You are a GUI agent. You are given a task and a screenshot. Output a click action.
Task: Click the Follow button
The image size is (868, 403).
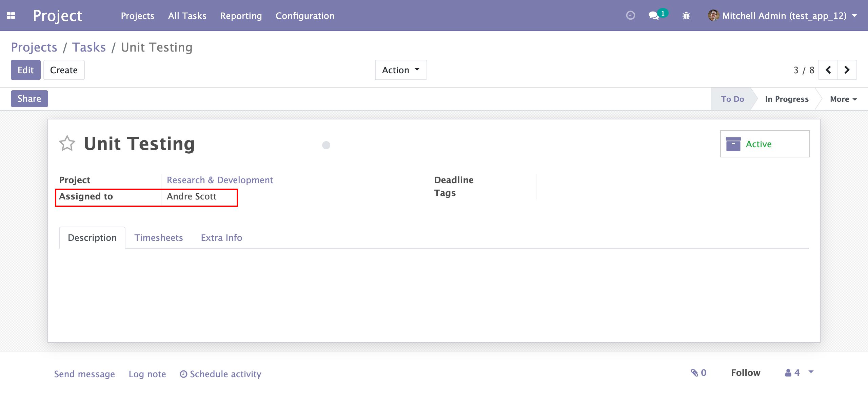pyautogui.click(x=746, y=373)
